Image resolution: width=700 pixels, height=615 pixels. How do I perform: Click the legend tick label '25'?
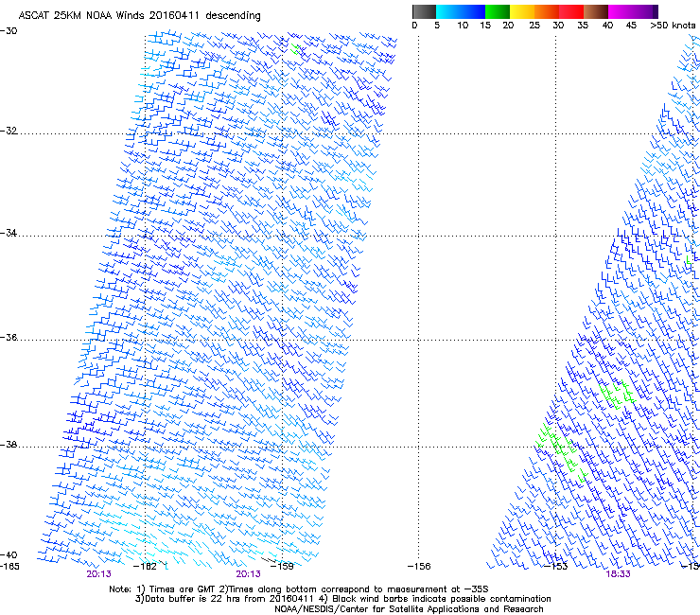(534, 26)
